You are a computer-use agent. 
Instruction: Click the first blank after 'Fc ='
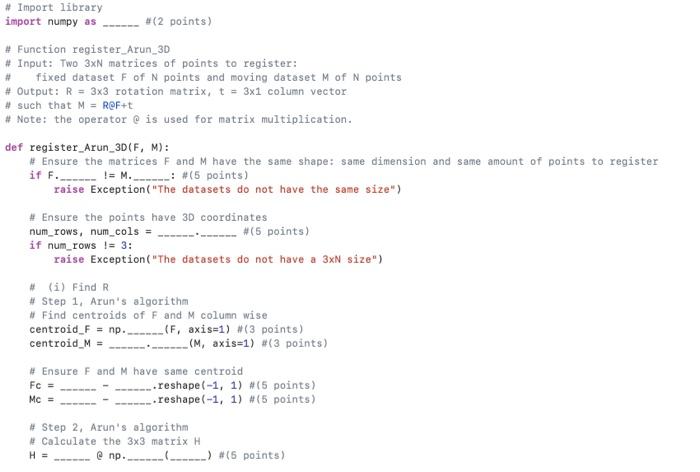point(78,385)
